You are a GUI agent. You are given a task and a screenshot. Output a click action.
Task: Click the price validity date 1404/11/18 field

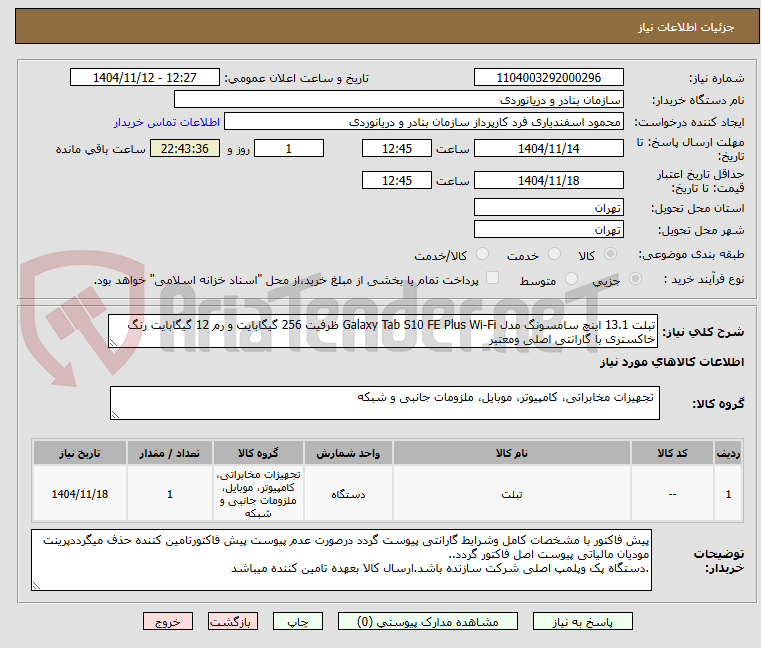(548, 180)
